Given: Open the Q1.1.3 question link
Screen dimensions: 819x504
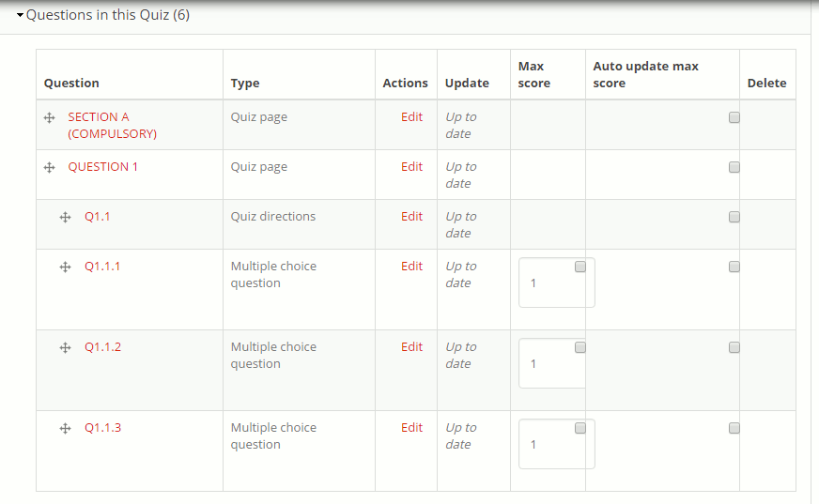Looking at the screenshot, I should [x=102, y=428].
